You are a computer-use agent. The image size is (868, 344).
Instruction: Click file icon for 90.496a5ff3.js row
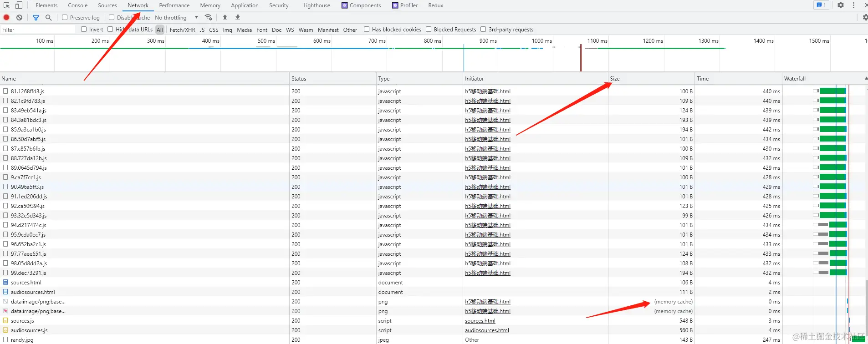[5, 187]
